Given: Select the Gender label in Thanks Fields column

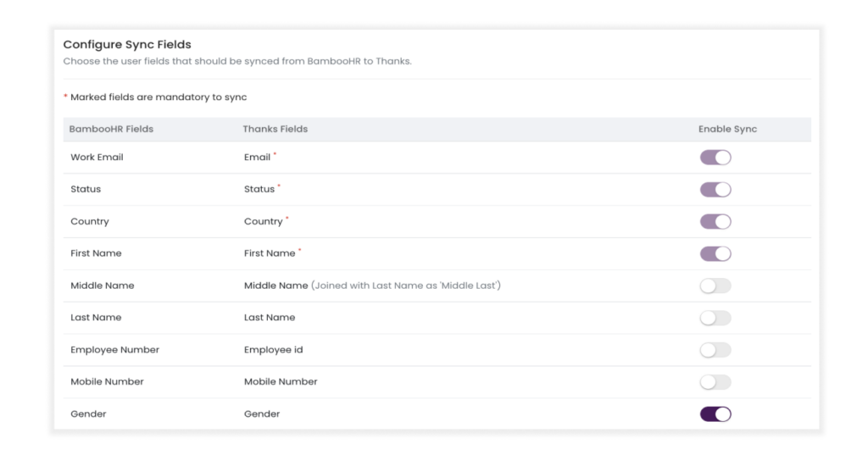Looking at the screenshot, I should [x=261, y=414].
